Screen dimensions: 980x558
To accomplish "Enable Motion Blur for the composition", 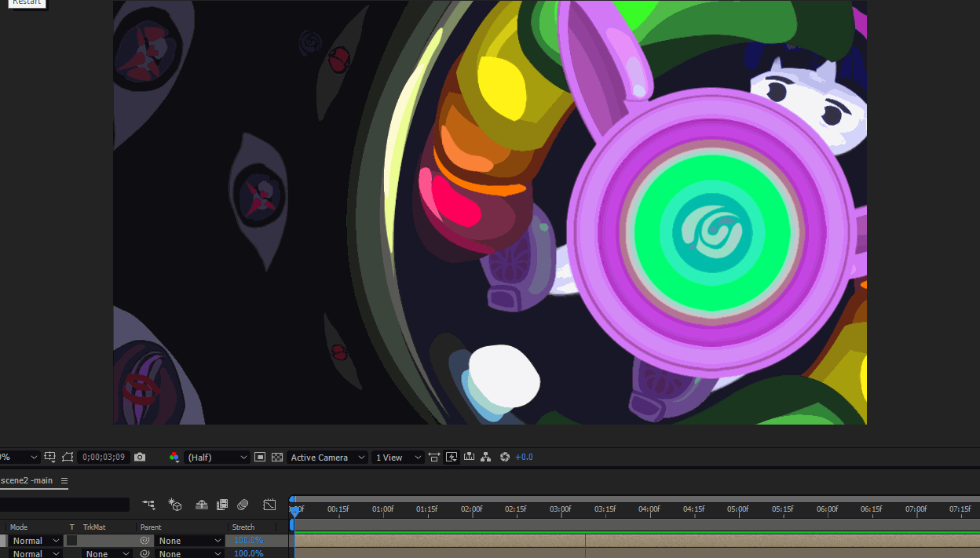I will [243, 505].
